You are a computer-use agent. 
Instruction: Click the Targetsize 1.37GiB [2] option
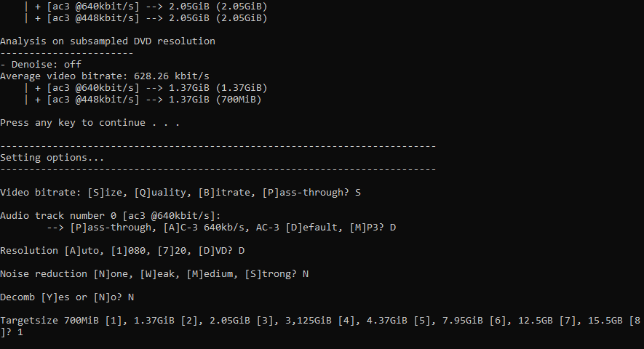[x=166, y=321]
